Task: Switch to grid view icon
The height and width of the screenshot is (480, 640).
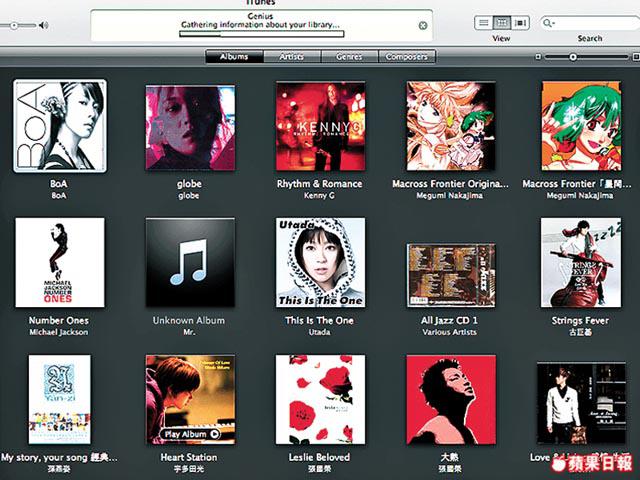Action: pyautogui.click(x=502, y=23)
